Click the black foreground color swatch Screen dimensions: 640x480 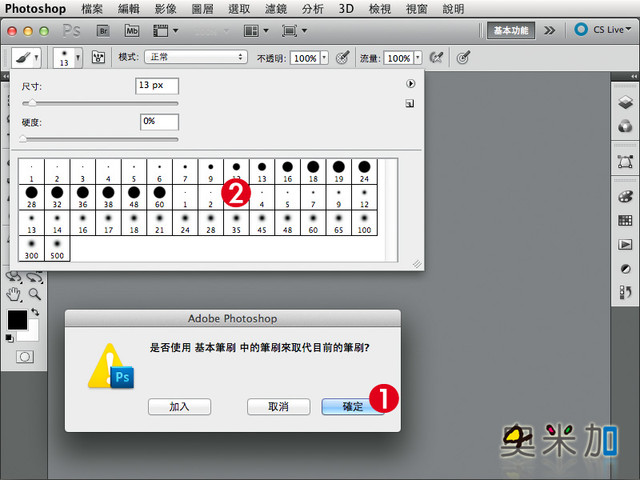click(x=17, y=319)
